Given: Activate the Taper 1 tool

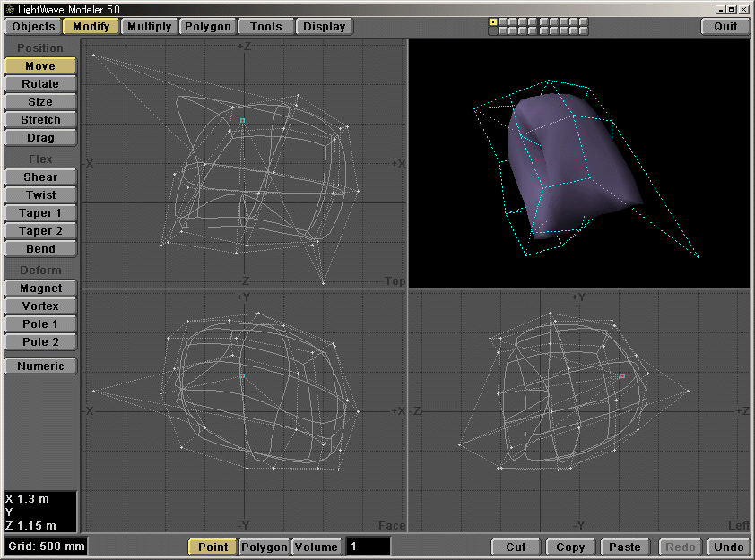Looking at the screenshot, I should [39, 212].
